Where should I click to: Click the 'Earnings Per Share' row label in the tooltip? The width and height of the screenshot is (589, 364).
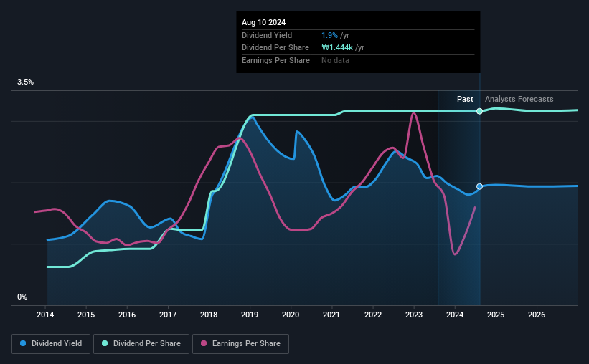(275, 60)
